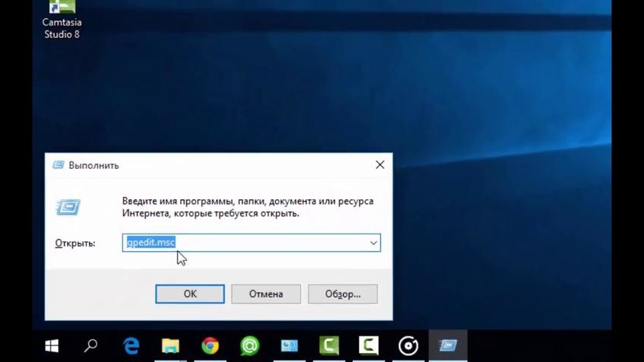Image resolution: width=644 pixels, height=362 pixels.
Task: Click the large Run icon inside the dialog
Action: [67, 207]
